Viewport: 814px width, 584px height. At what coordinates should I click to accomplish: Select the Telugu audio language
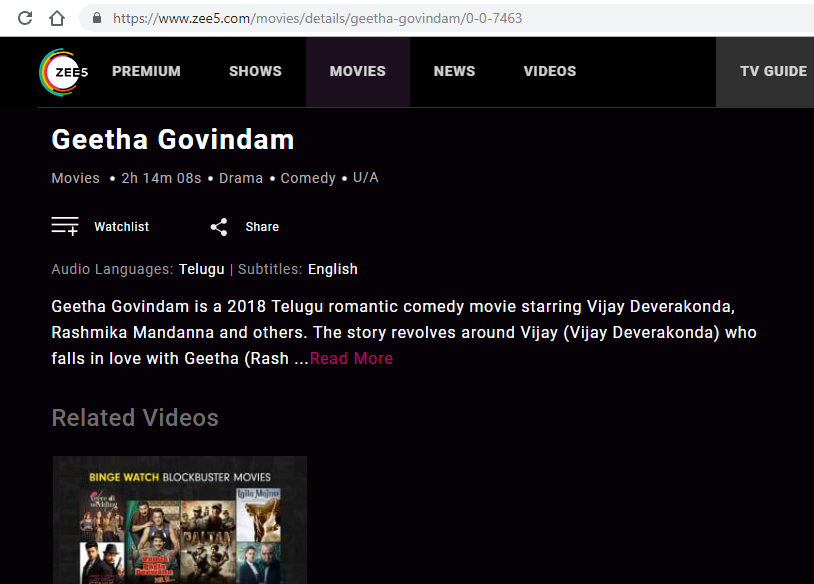[201, 269]
